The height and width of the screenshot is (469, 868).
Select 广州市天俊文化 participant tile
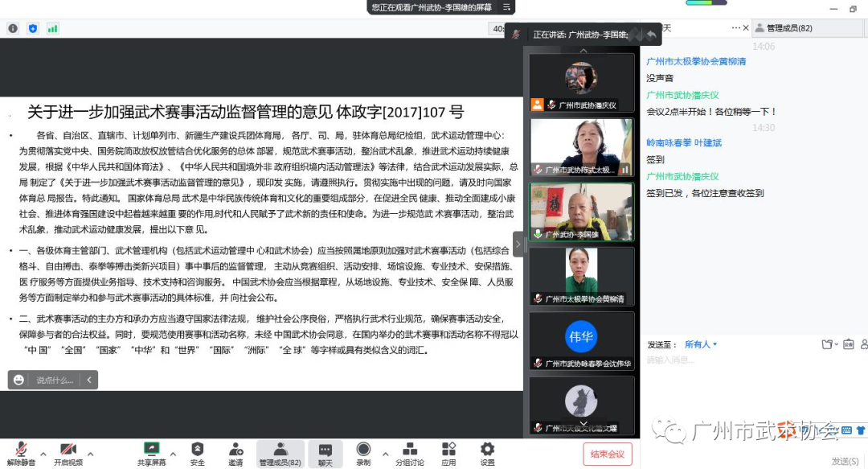[581, 405]
